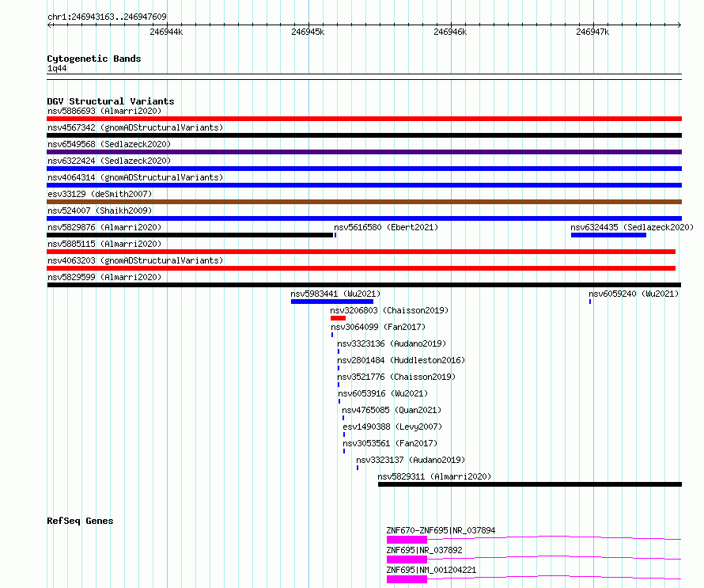The height and width of the screenshot is (588, 704).
Task: Select nsv6053916 (Wu2021) label
Action: tap(383, 393)
